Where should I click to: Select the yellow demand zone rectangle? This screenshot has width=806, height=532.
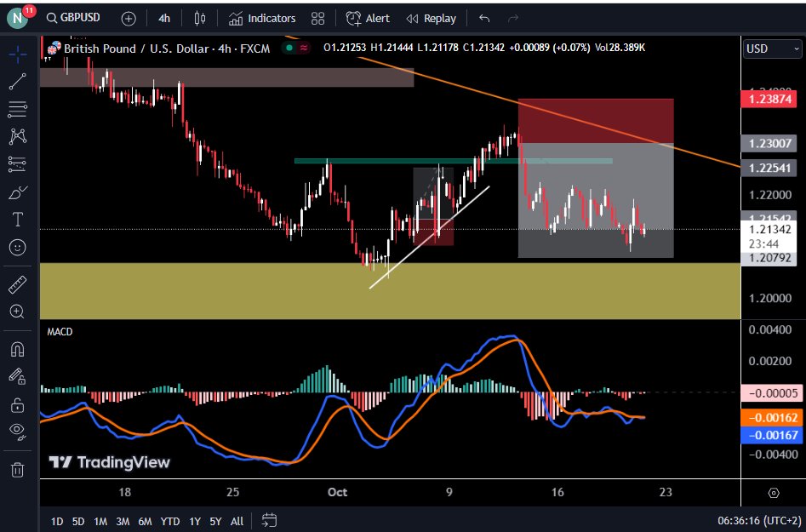pos(390,291)
